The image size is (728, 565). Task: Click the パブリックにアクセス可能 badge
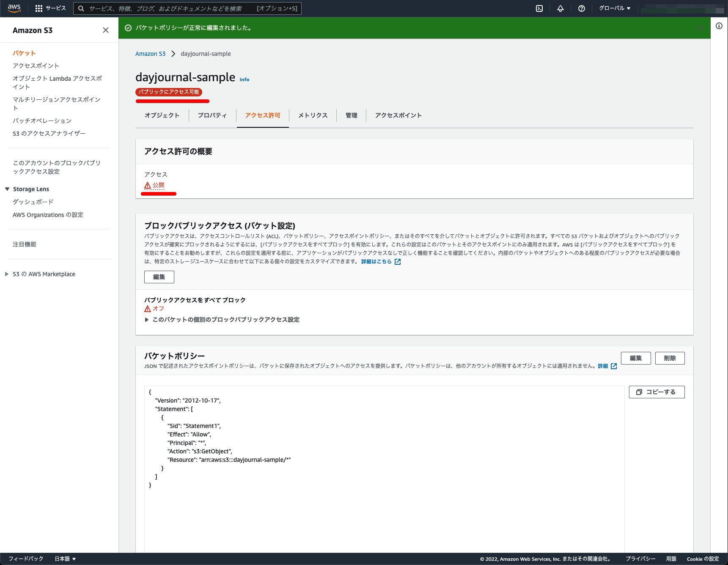[x=169, y=92]
